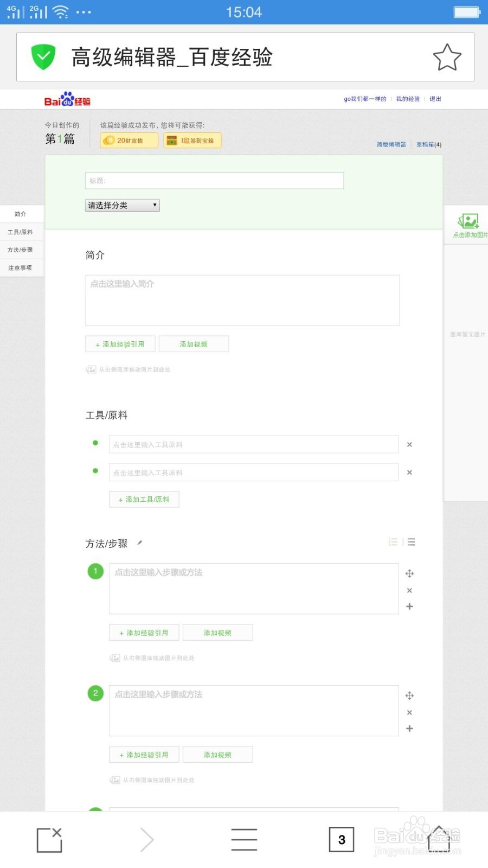488x868 pixels.
Task: Focus the first 工具原料 input field
Action: coord(254,444)
